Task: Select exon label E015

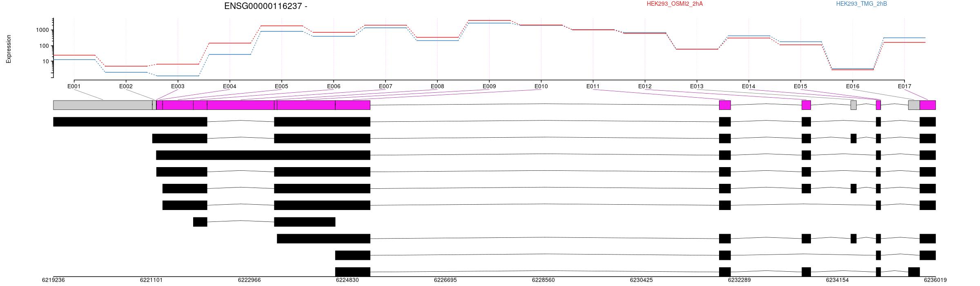Action: pyautogui.click(x=800, y=86)
